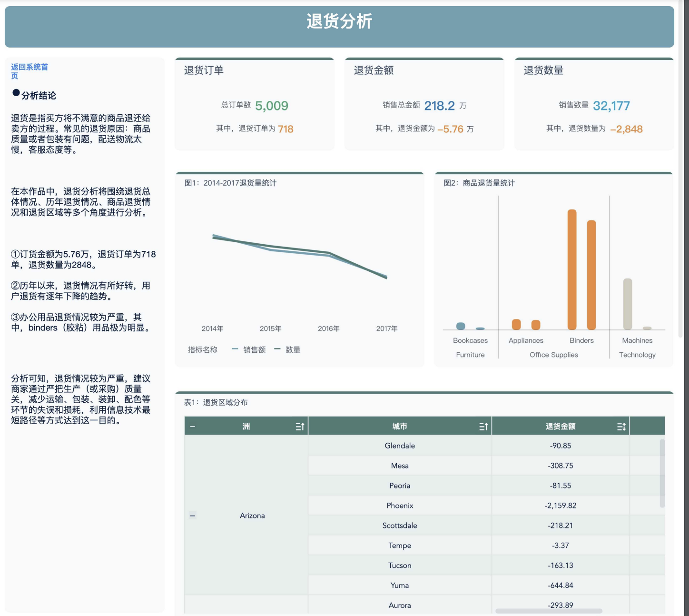Image resolution: width=689 pixels, height=616 pixels.
Task: Click the Office Supplies category label
Action: tap(554, 355)
